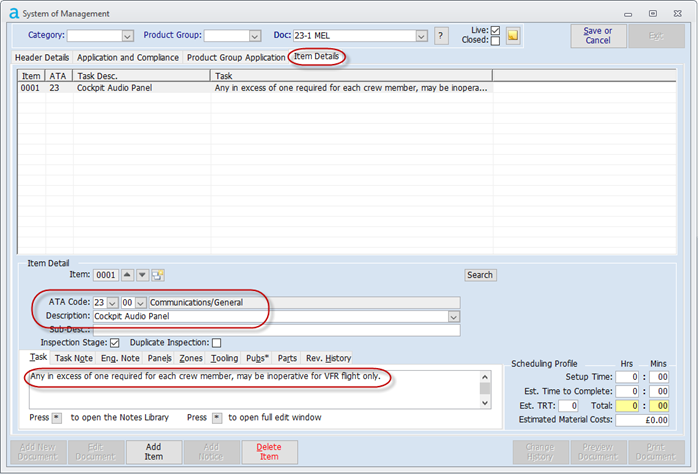Click the Sub-Desc input field

coord(276,330)
